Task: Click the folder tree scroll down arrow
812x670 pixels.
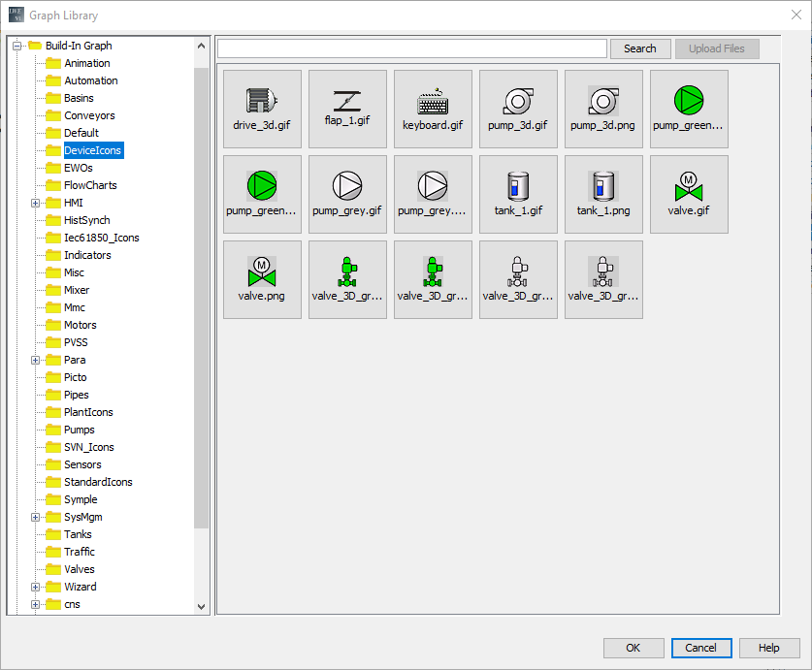Action: pyautogui.click(x=202, y=606)
